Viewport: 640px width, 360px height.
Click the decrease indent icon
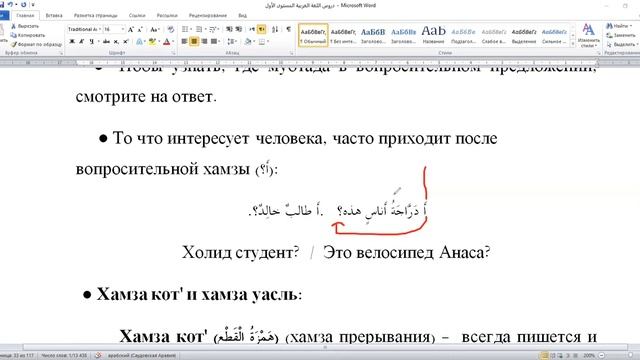coord(229,29)
